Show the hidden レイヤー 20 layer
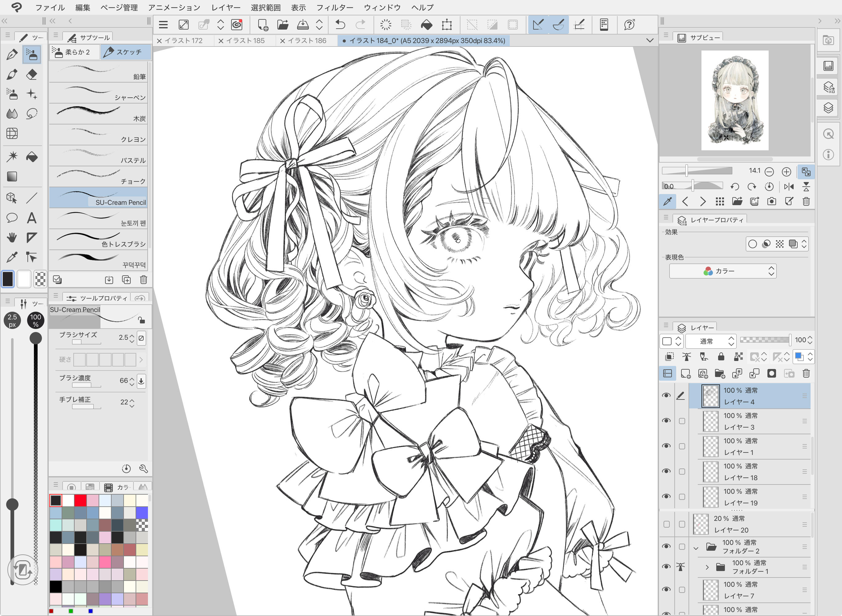 tap(666, 524)
